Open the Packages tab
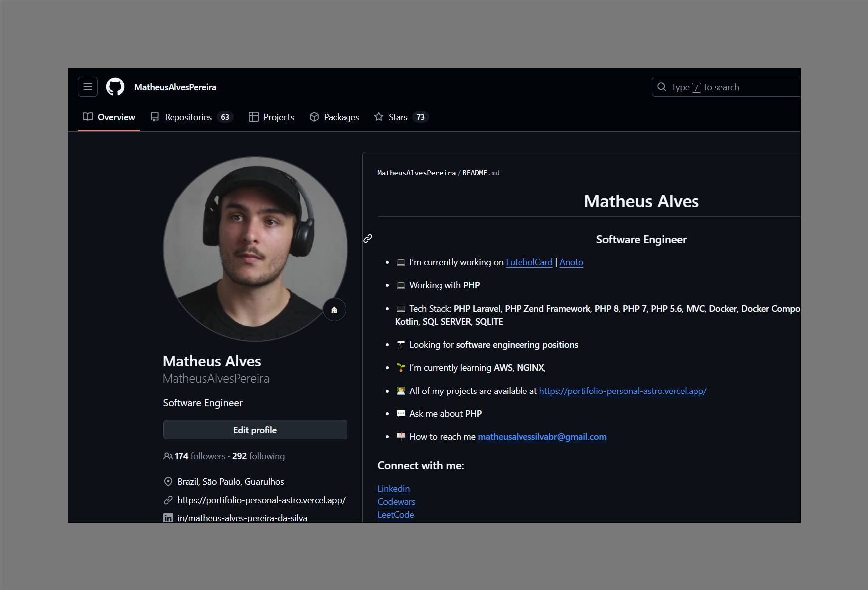 point(334,117)
